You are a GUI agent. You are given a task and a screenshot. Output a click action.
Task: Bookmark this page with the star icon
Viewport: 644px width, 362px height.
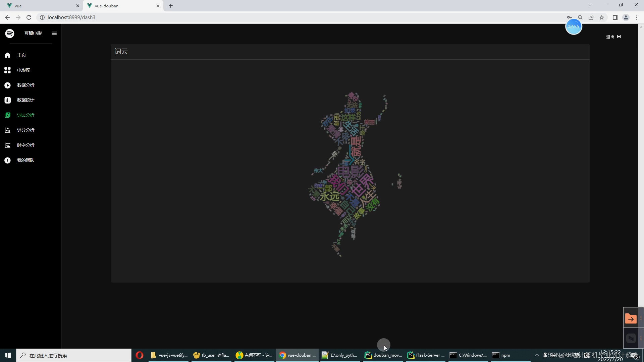tap(602, 17)
